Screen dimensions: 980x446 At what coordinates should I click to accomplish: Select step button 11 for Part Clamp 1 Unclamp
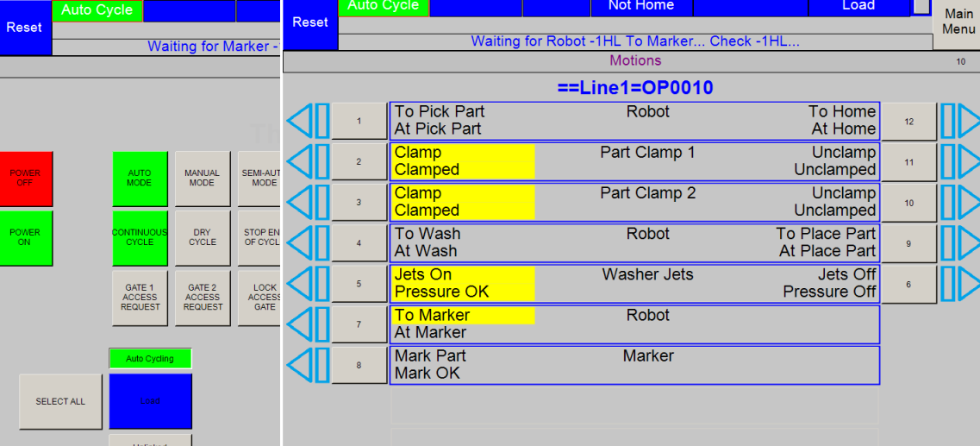[908, 161]
